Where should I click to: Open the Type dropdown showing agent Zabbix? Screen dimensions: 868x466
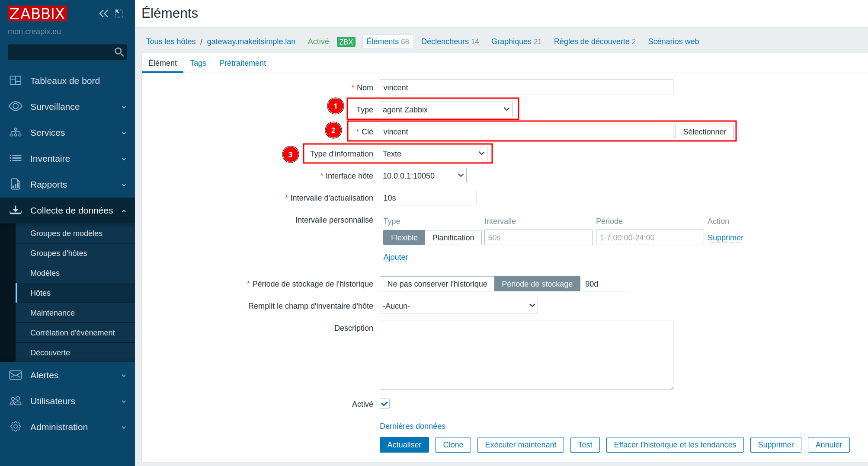[x=445, y=110]
